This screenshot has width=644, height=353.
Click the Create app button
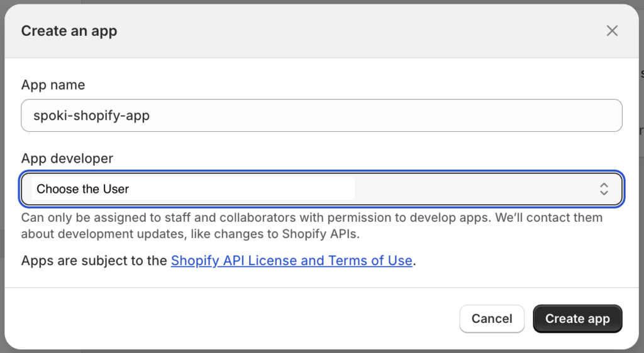(x=577, y=318)
